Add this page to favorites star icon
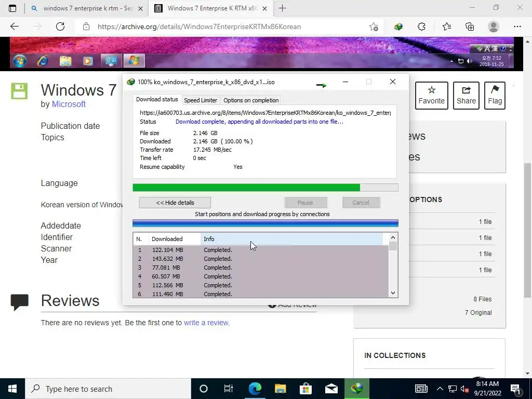Image resolution: width=532 pixels, height=399 pixels. 374,26
